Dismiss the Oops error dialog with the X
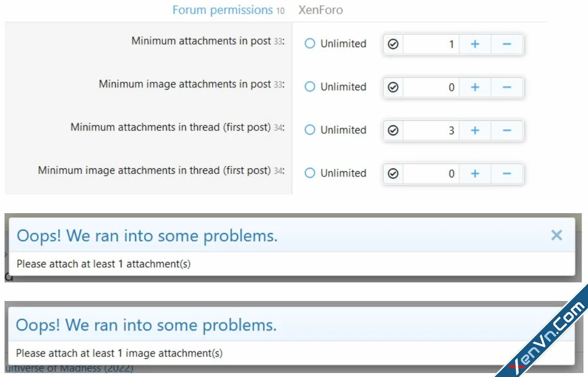Image resolution: width=588 pixels, height=377 pixels. (x=556, y=235)
